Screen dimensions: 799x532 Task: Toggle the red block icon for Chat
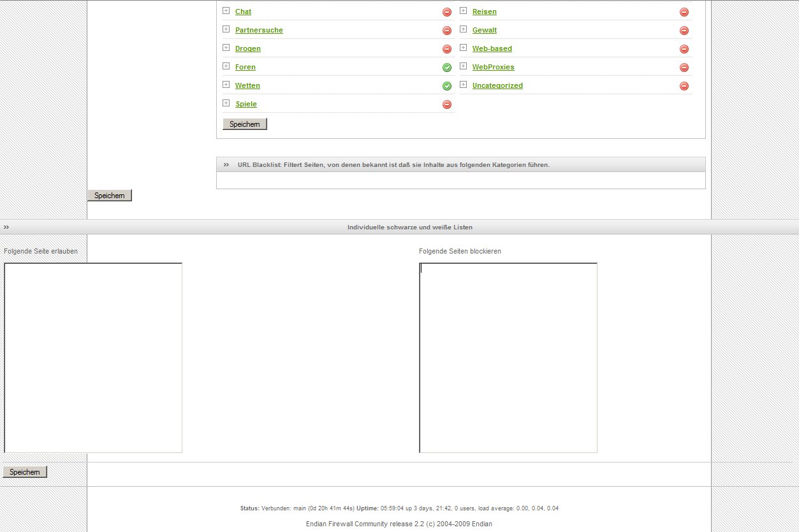pos(447,12)
